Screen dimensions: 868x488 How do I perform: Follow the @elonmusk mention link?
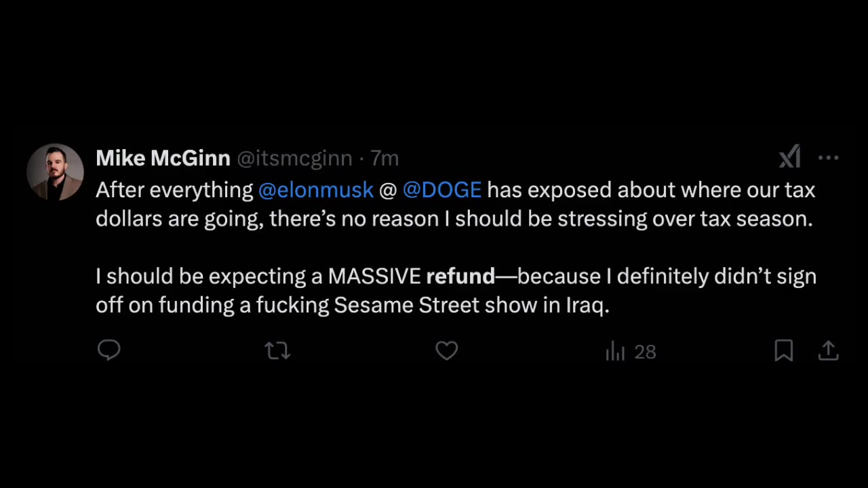(x=316, y=190)
